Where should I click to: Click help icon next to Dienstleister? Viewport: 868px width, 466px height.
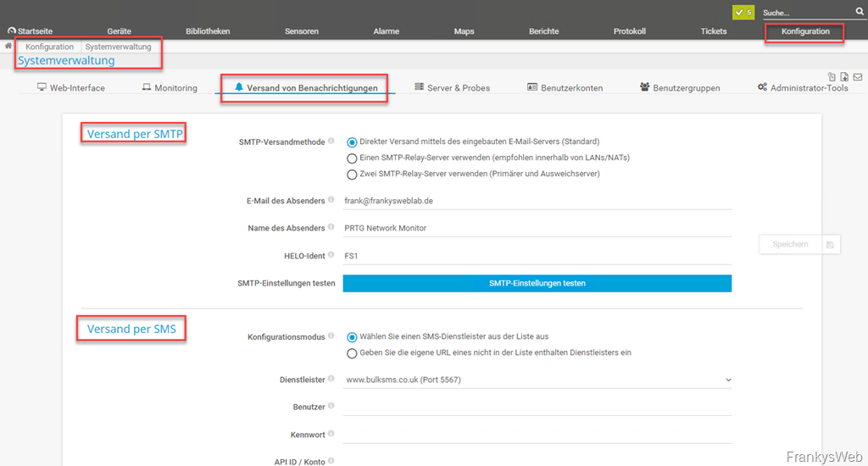pos(331,380)
